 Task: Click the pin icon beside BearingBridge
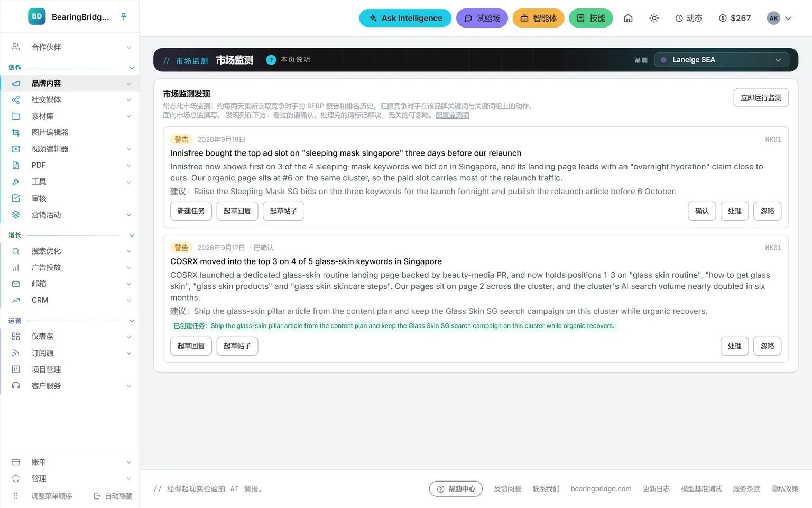coord(124,16)
